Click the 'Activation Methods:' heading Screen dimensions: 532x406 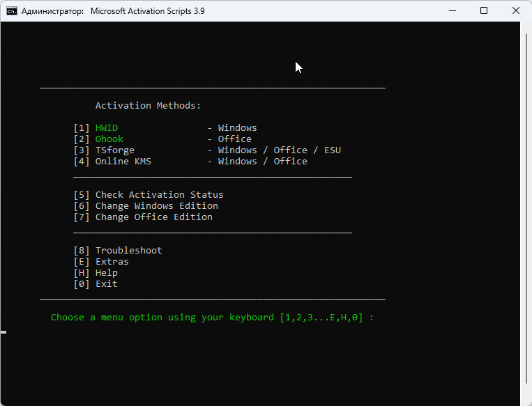[x=148, y=106]
